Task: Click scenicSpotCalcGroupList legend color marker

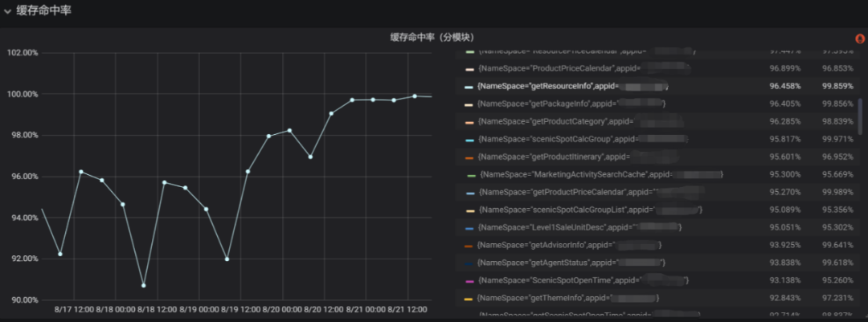Action: point(469,210)
